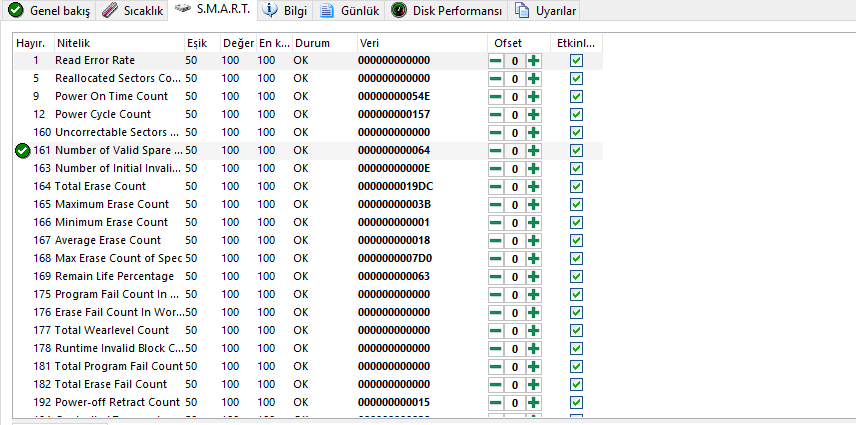Click offset value field for Maximum Erase Count
856x425 pixels.
[x=515, y=205]
